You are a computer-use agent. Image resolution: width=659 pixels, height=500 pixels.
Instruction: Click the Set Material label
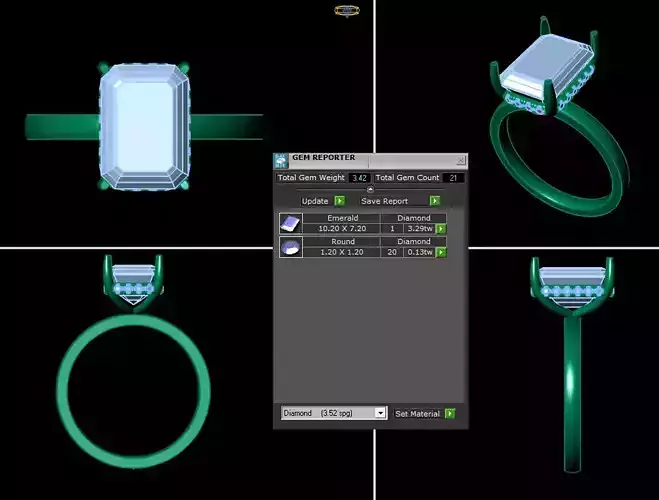tap(417, 414)
